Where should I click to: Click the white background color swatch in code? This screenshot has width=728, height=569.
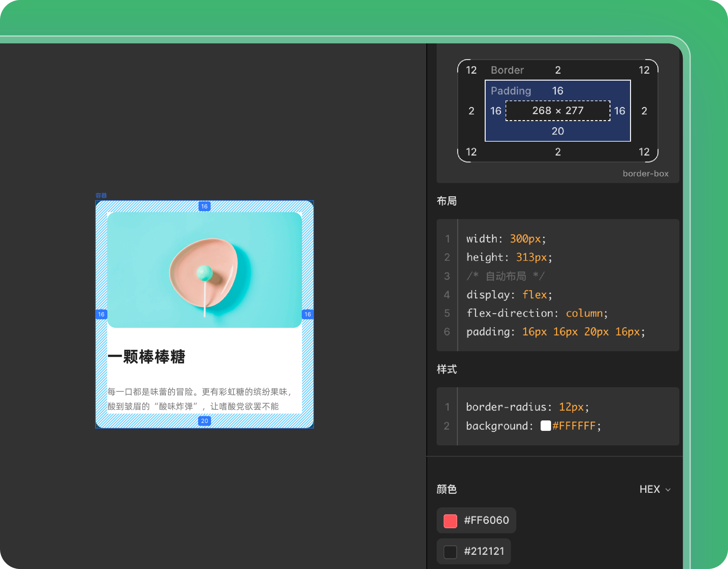(x=545, y=425)
